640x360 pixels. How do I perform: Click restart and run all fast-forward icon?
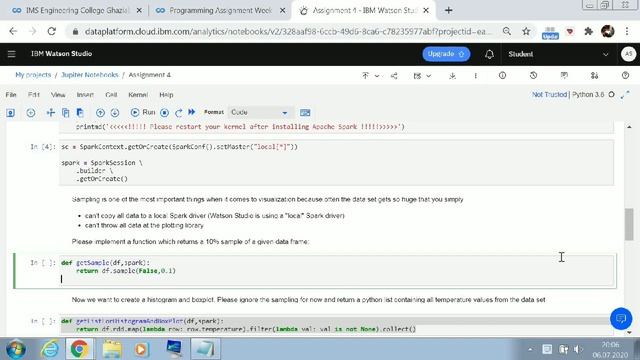[191, 112]
